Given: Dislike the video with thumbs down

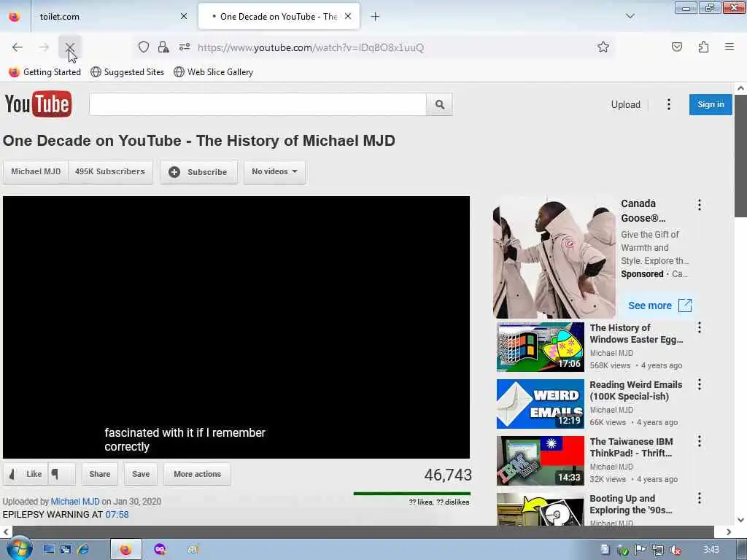Looking at the screenshot, I should pos(61,474).
